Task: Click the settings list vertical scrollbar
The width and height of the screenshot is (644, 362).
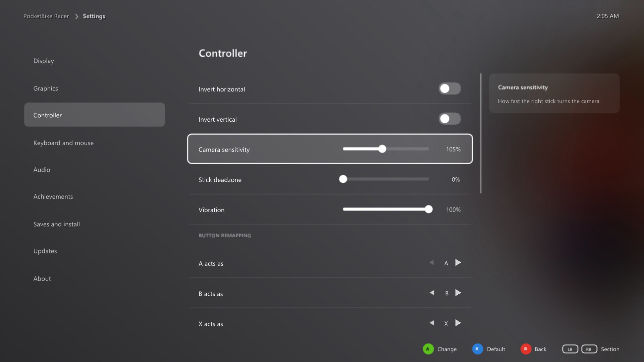Action: pos(481,133)
